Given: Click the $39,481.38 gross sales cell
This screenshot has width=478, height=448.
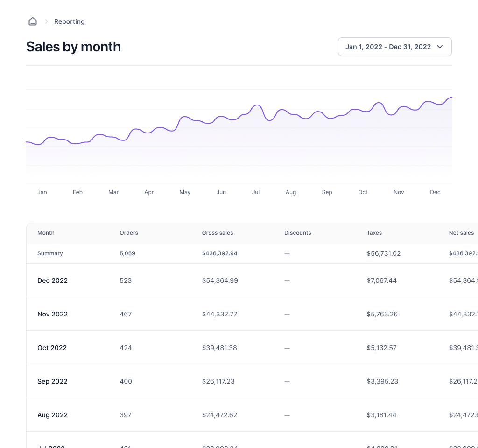Looking at the screenshot, I should point(219,347).
